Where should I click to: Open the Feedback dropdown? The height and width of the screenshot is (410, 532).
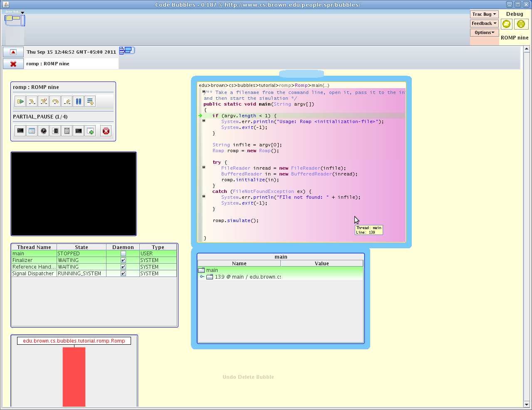484,23
